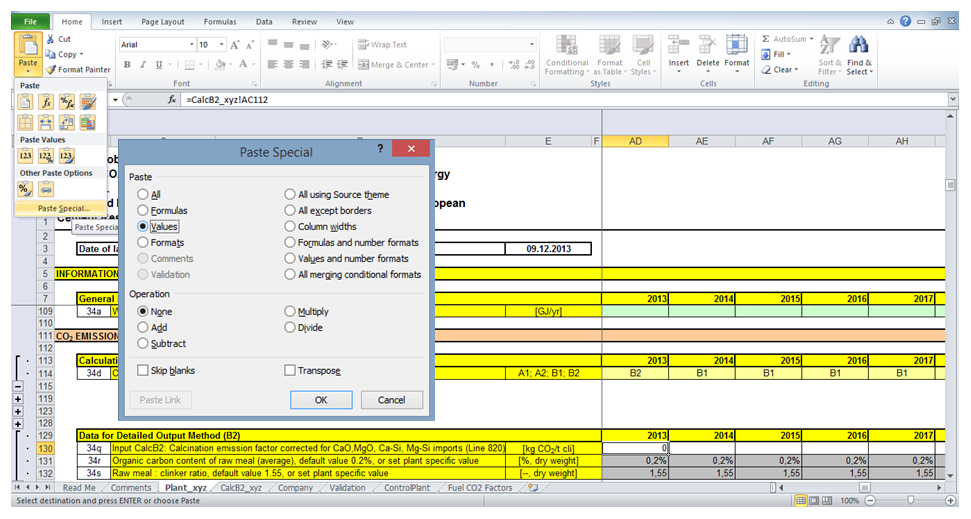Screen dimensions: 971x519
Task: Click the Insert cells icon
Action: [x=678, y=46]
